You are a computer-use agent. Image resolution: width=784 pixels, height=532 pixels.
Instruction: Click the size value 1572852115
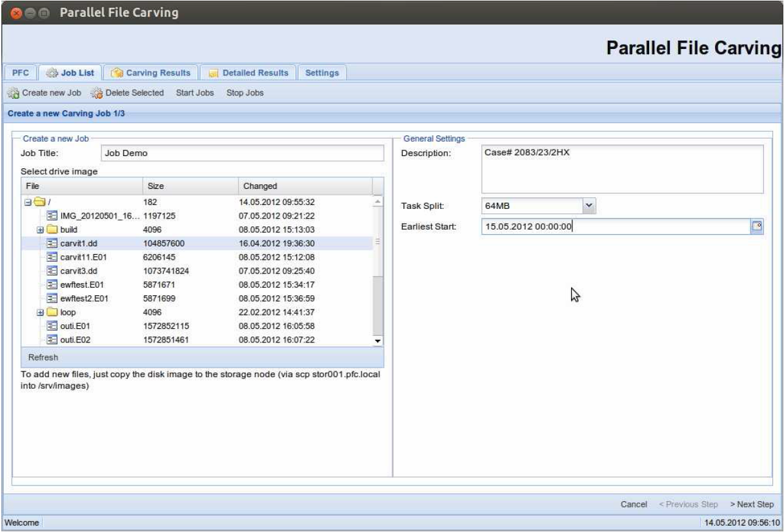click(x=165, y=326)
